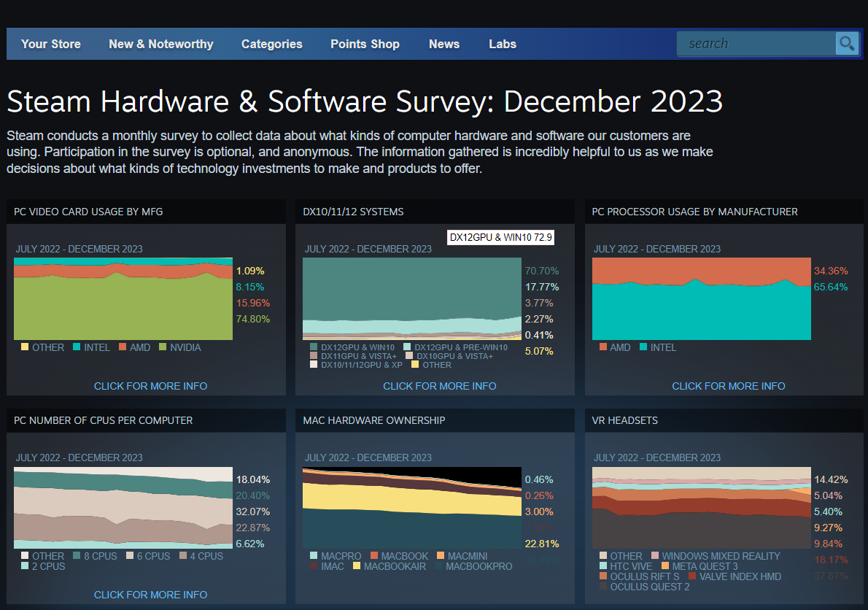Click the 22.81% value in Mac hardware chart
This screenshot has height=610, width=868.
click(x=542, y=544)
